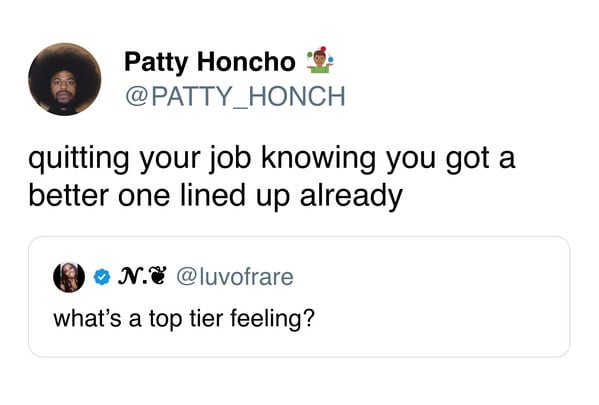Visit the @luvofrare handle
Image resolution: width=599 pixels, height=405 pixels.
(235, 277)
